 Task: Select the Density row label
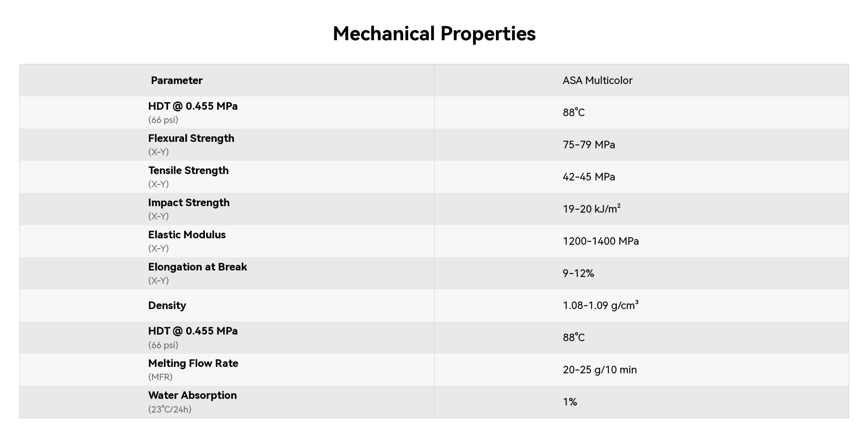click(x=167, y=305)
